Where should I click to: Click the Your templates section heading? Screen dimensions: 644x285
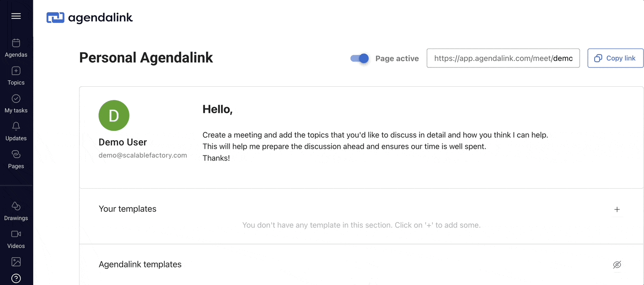pos(128,209)
